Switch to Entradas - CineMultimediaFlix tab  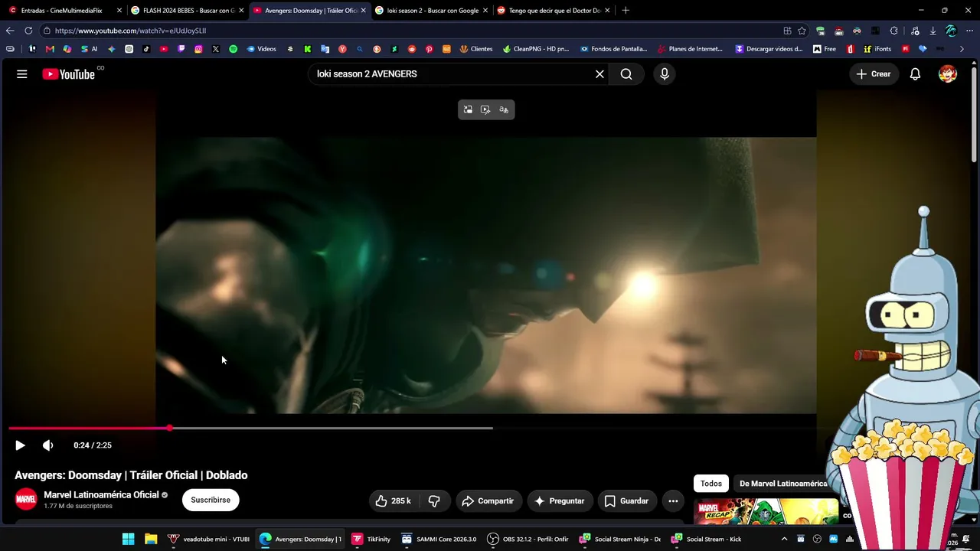(x=61, y=11)
